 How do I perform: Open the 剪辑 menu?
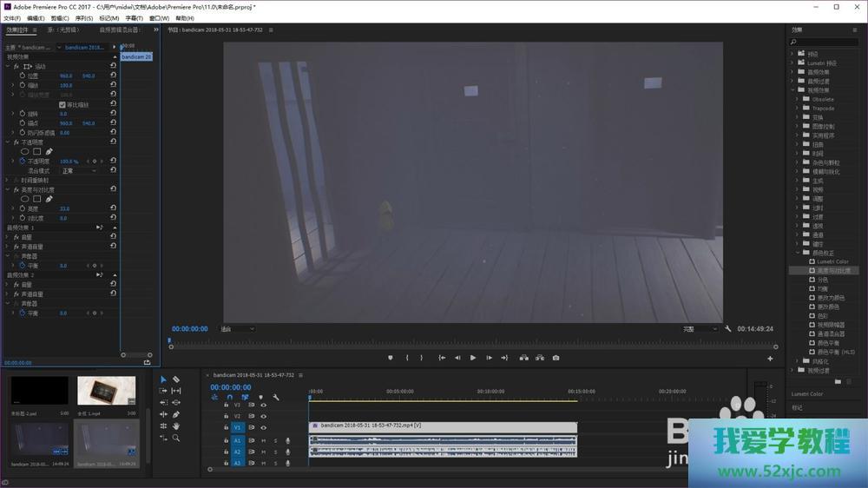(60, 17)
